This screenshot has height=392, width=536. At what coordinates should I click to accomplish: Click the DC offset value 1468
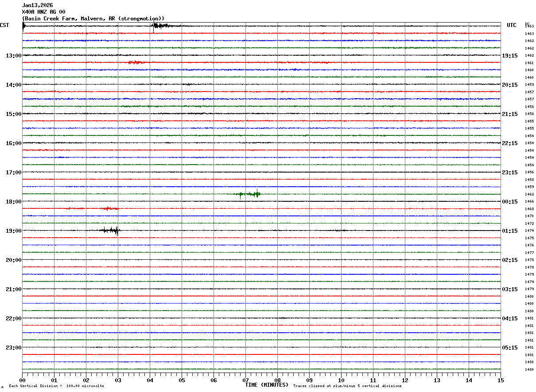coord(529,209)
